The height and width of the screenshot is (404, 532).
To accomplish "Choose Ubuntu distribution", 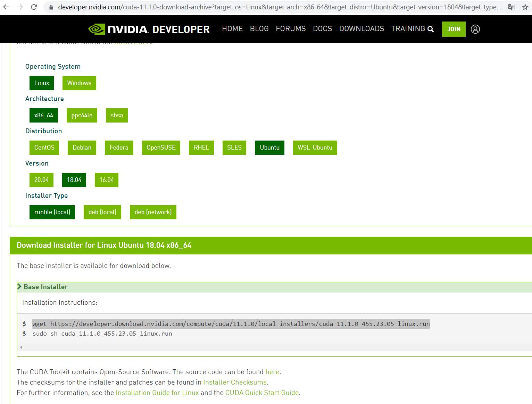I will (x=269, y=148).
